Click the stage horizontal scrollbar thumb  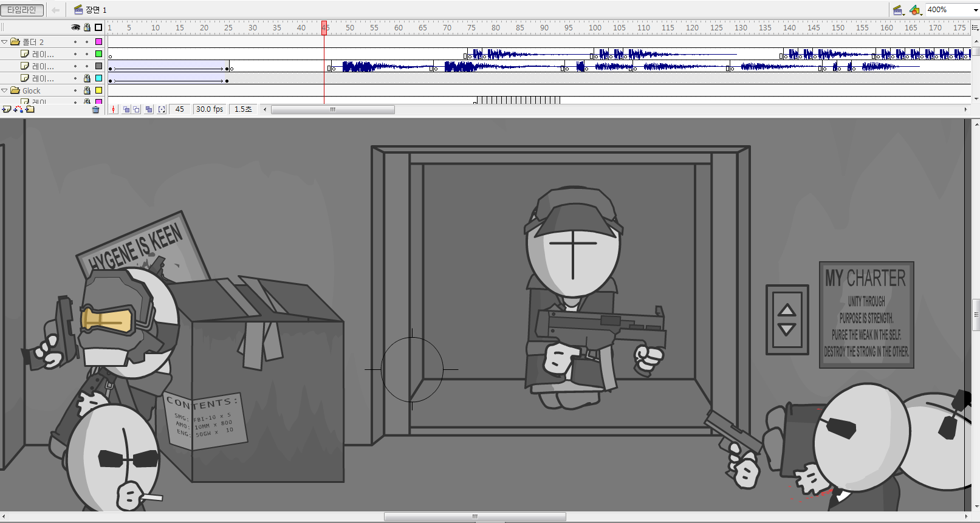(475, 517)
